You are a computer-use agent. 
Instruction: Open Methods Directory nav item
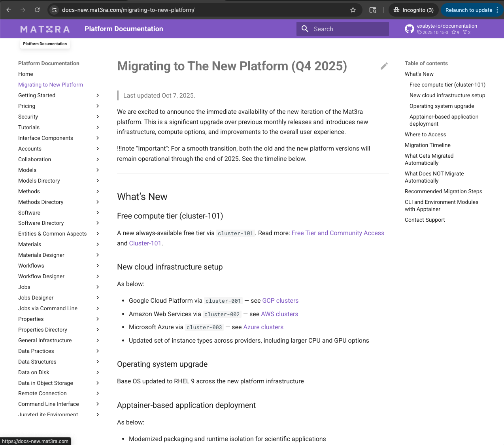[41, 202]
